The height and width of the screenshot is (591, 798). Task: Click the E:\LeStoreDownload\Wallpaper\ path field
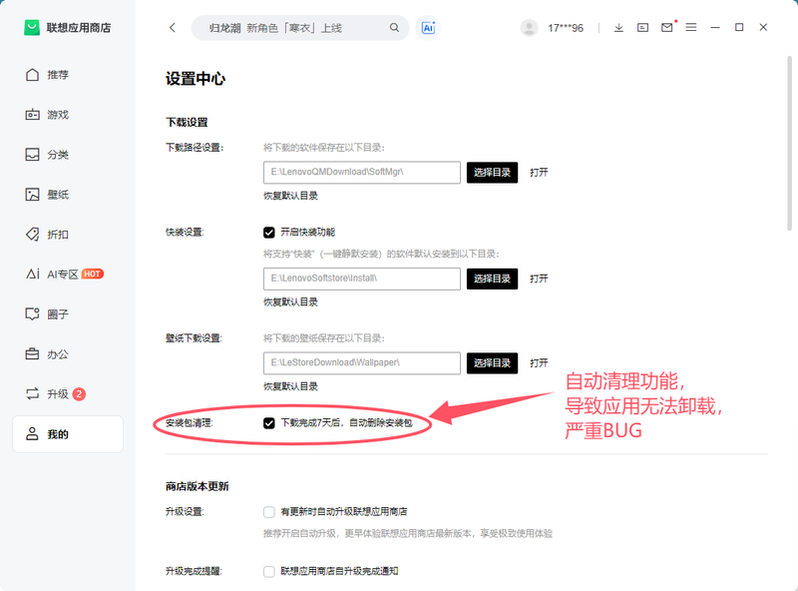[362, 363]
